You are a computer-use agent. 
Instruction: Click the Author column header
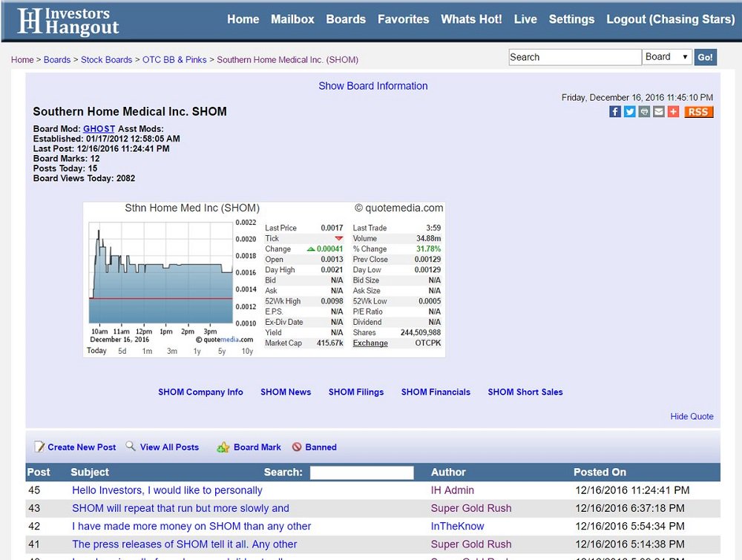point(448,472)
